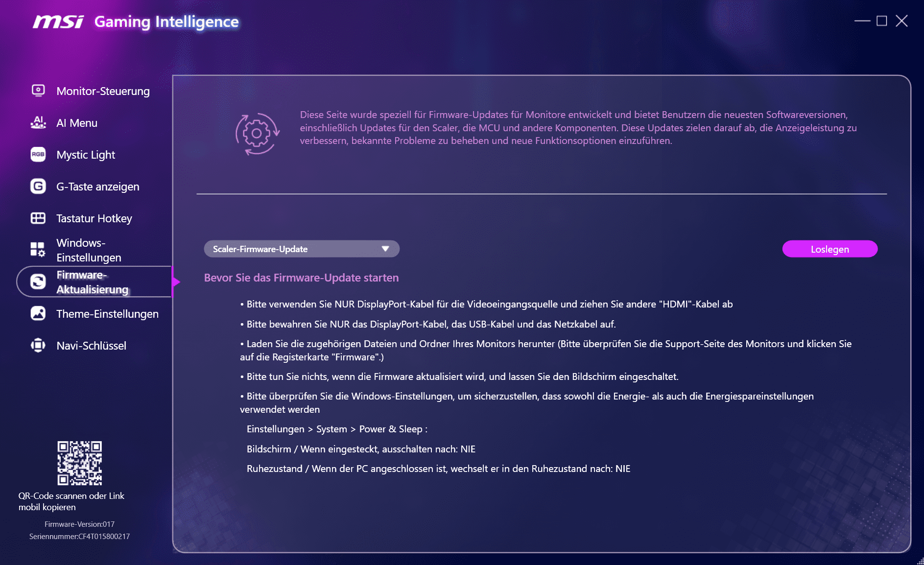Go to AI Menu page
924x565 pixels.
tap(77, 123)
